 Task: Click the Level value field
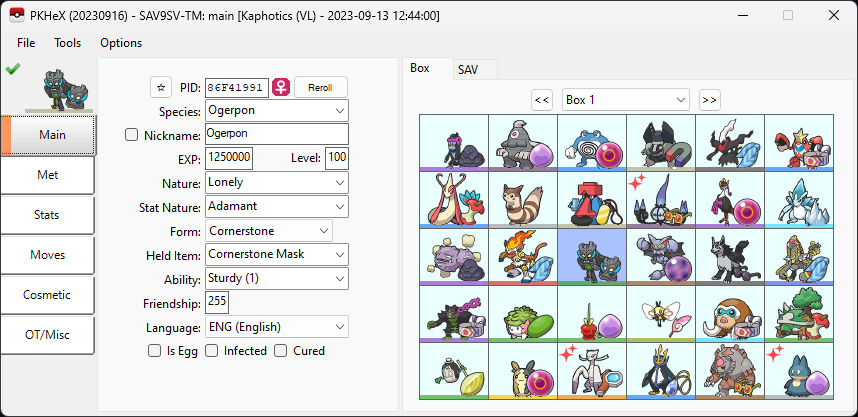click(337, 158)
